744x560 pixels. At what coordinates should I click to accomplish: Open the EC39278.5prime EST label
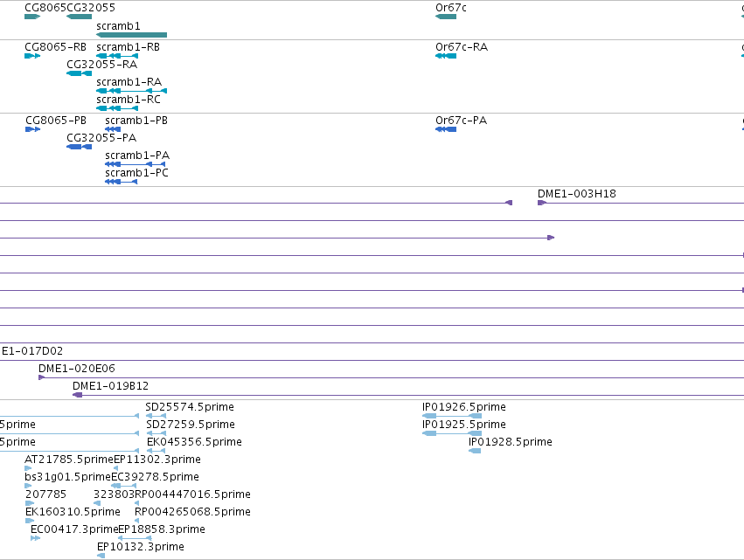[155, 477]
